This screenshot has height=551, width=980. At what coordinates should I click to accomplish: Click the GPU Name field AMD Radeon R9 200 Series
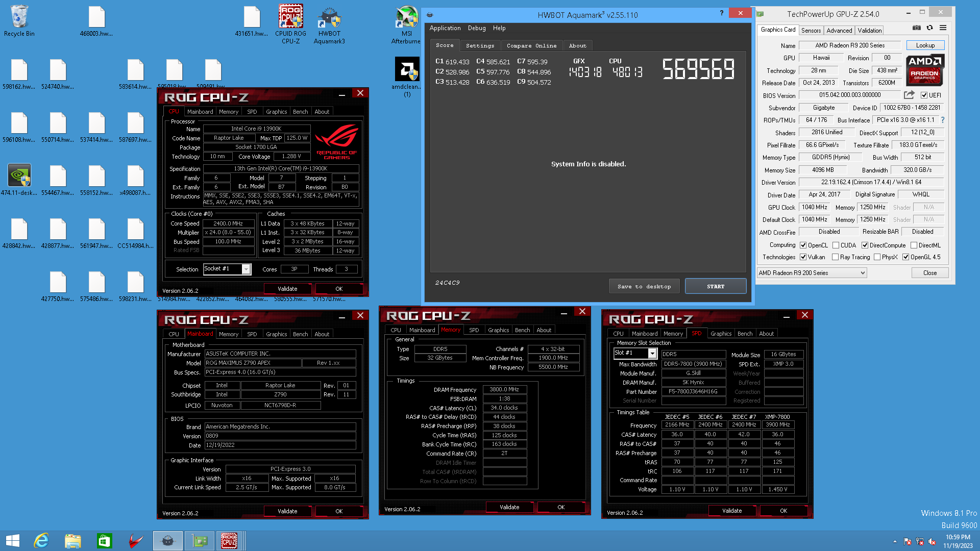[850, 45]
